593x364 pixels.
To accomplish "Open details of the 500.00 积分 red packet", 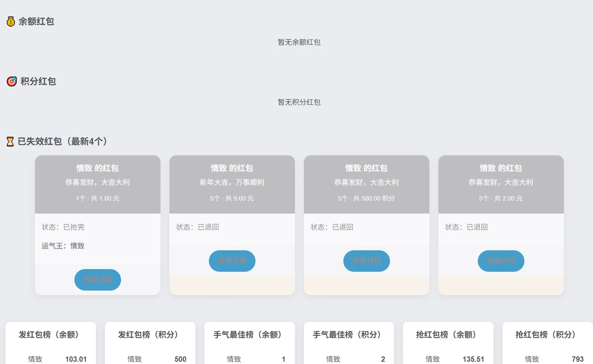I will pyautogui.click(x=366, y=261).
